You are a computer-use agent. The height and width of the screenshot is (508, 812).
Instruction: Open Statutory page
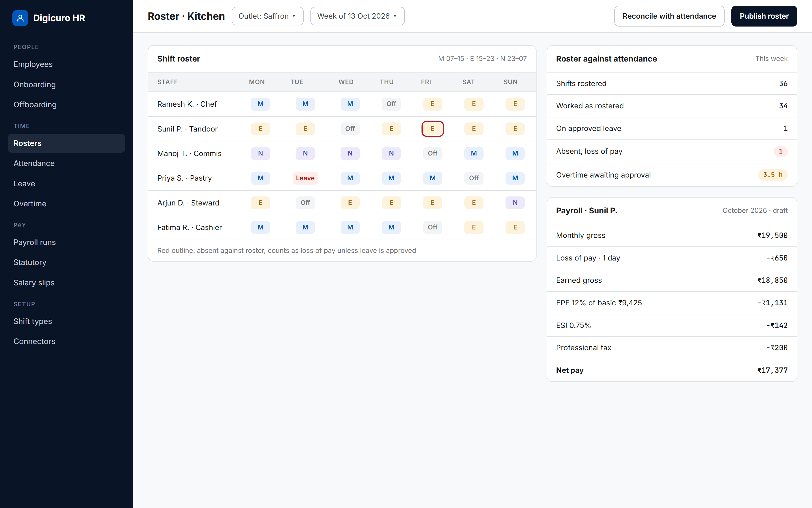(x=67, y=262)
